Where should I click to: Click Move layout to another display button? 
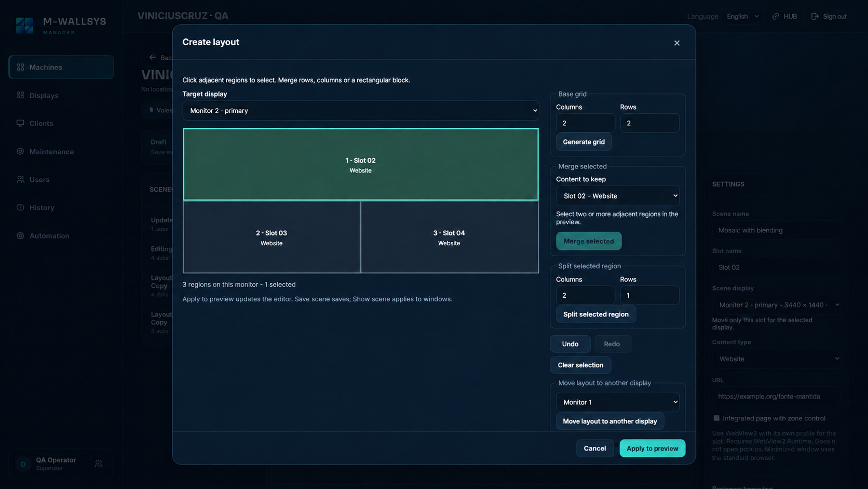point(610,421)
